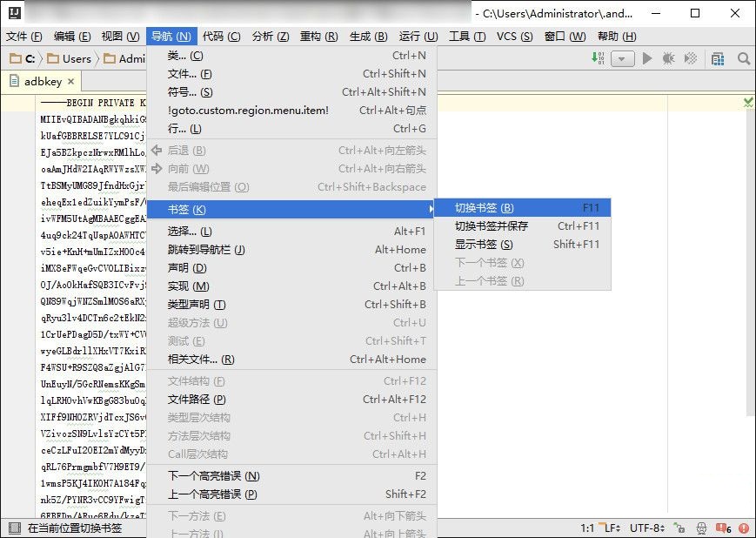Click the Run with Coverage icon
This screenshot has height=538, width=756.
tap(692, 58)
